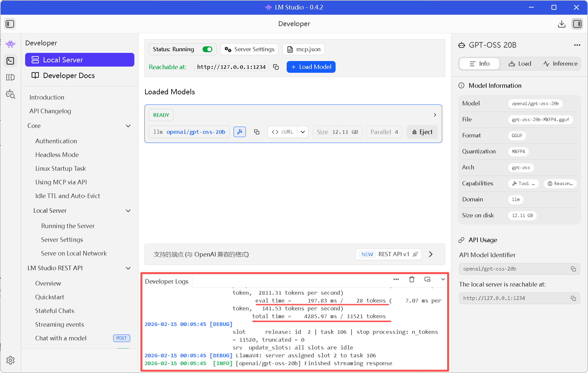The image size is (588, 373).
Task: Switch to the Info tab
Action: pyautogui.click(x=479, y=64)
